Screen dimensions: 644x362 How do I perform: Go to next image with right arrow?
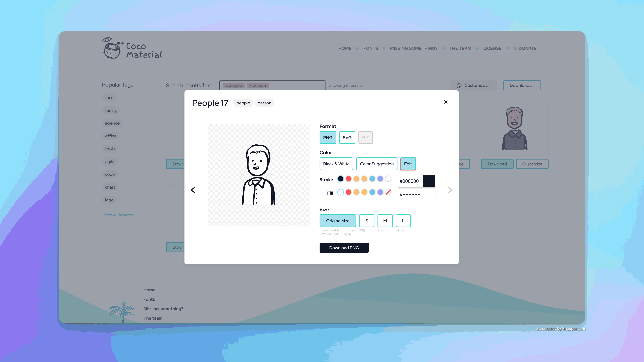click(x=450, y=190)
